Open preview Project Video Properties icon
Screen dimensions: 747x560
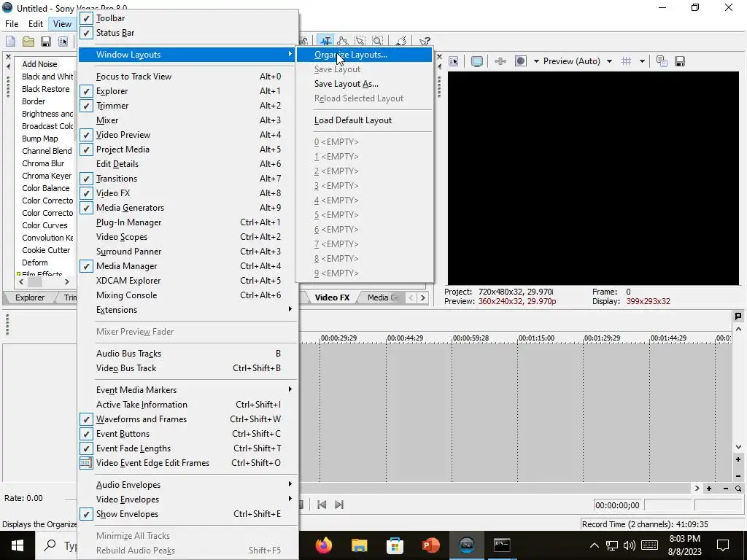(454, 61)
